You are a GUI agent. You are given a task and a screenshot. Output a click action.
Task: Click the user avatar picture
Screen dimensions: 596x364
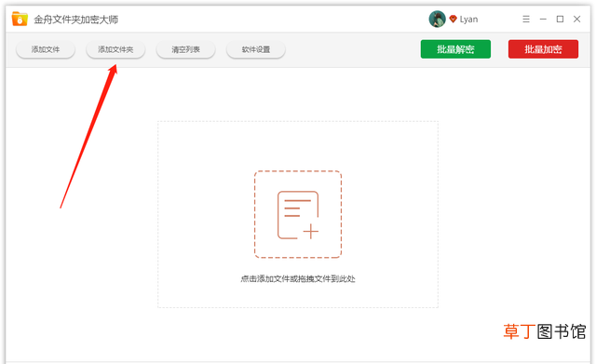click(437, 19)
